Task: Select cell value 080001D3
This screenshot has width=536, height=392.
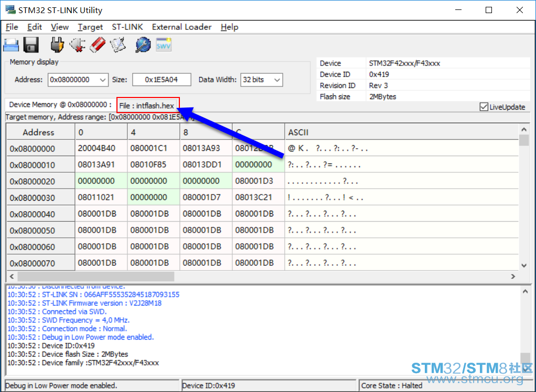Action: pos(259,181)
